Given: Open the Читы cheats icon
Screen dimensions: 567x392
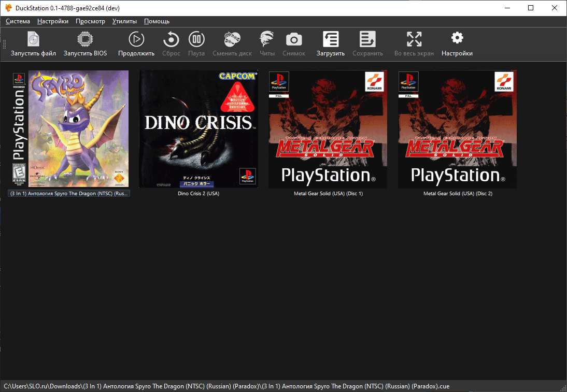Looking at the screenshot, I should 267,39.
